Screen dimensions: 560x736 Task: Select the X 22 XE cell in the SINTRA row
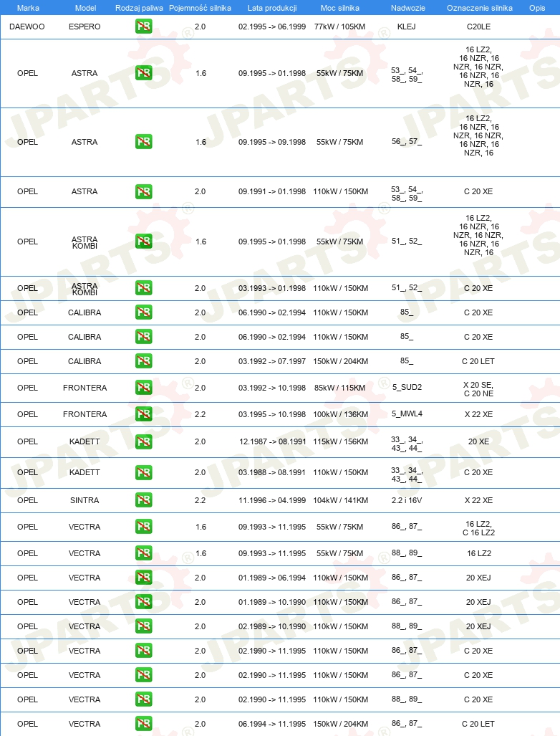click(x=478, y=500)
